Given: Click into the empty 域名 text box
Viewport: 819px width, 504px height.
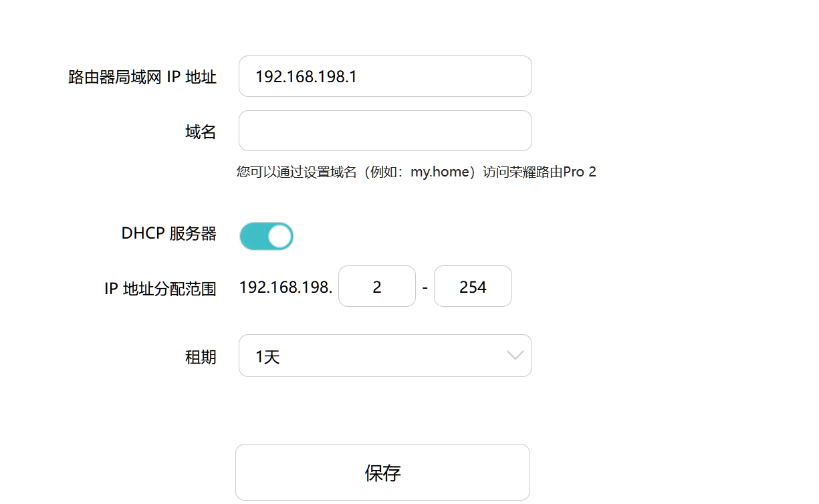Looking at the screenshot, I should pos(384,131).
